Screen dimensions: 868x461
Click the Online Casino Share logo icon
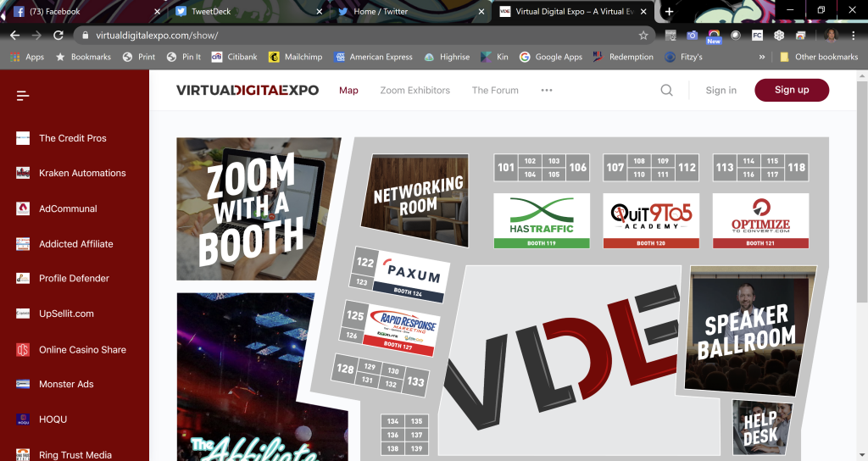point(23,350)
